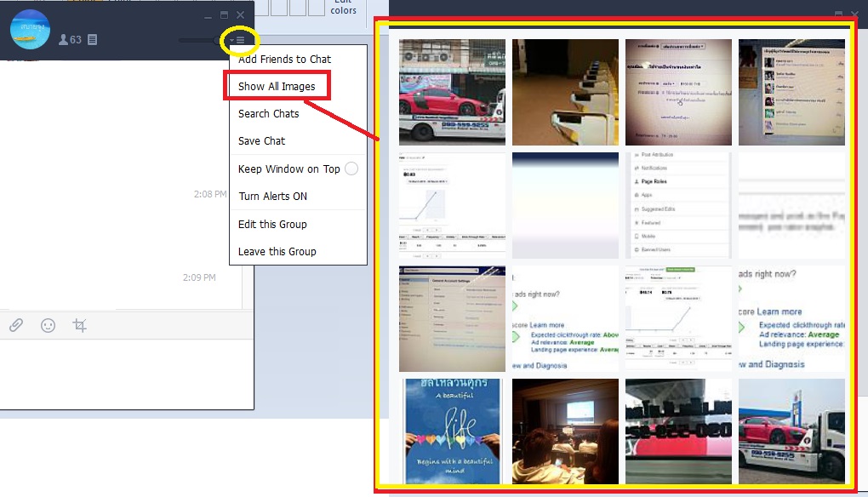View the 63 group members
This screenshot has width=868, height=497.
click(71, 40)
